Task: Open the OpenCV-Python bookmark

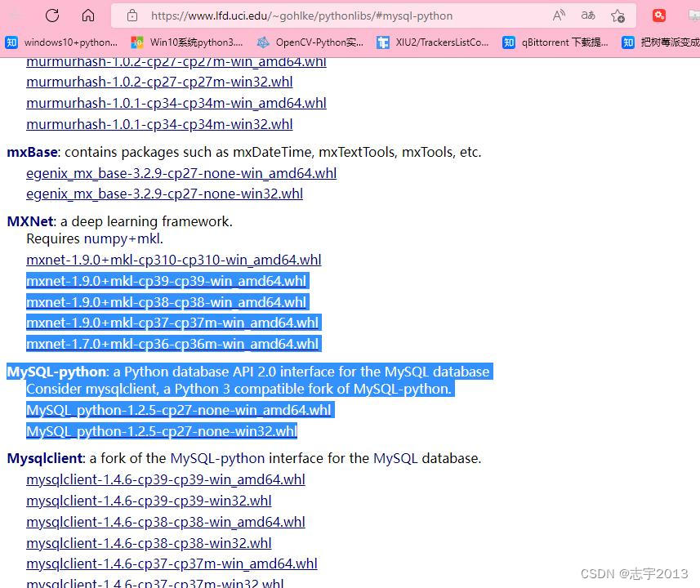Action: (310, 42)
